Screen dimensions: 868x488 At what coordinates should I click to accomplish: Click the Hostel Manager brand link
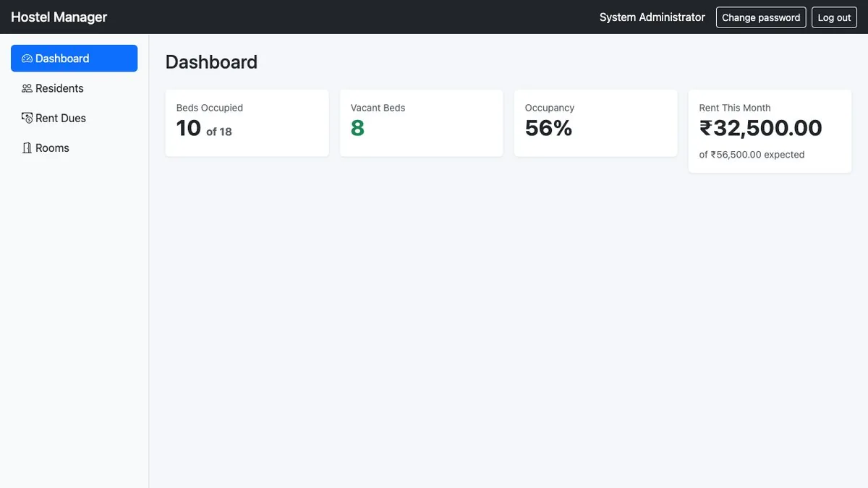tap(59, 17)
